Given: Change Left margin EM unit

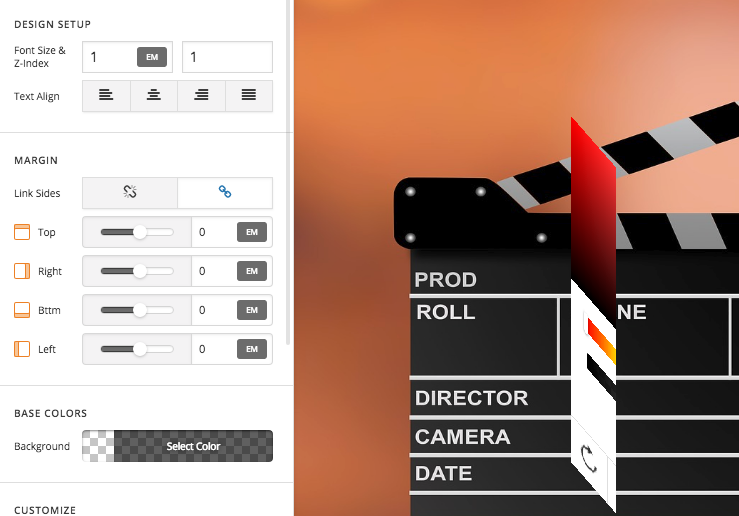Looking at the screenshot, I should pos(252,349).
